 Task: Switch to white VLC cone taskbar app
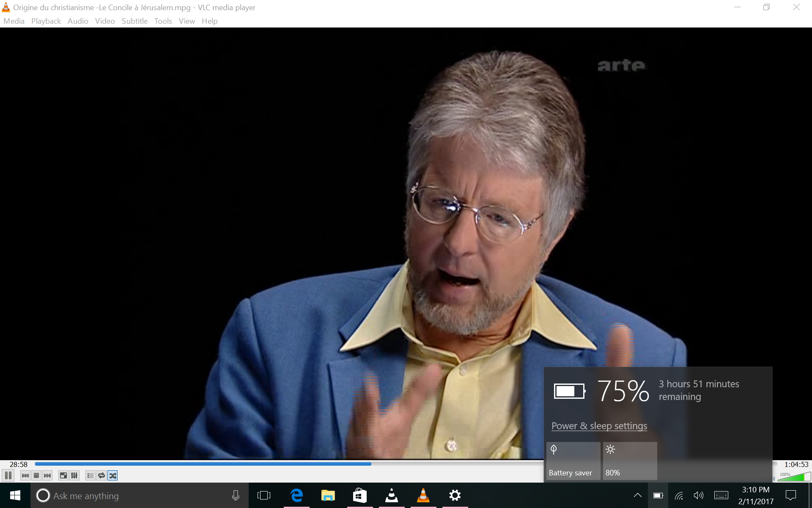tap(392, 495)
